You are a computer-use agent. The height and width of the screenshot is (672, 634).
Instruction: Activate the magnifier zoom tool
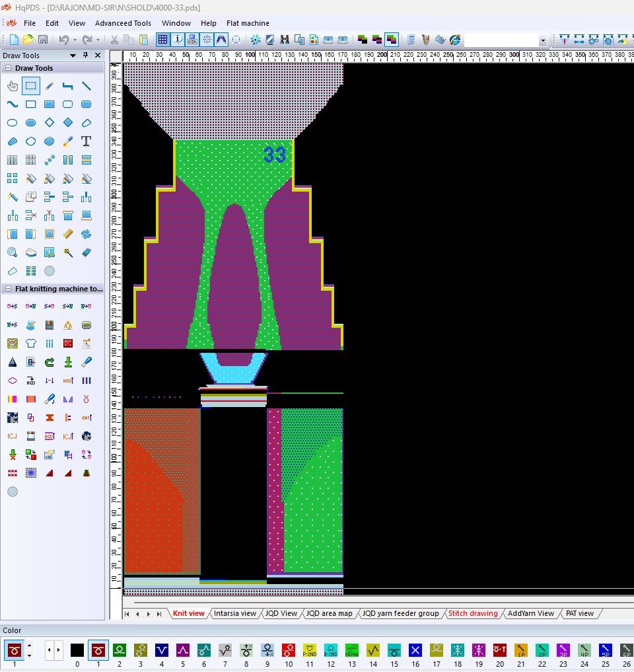click(12, 252)
